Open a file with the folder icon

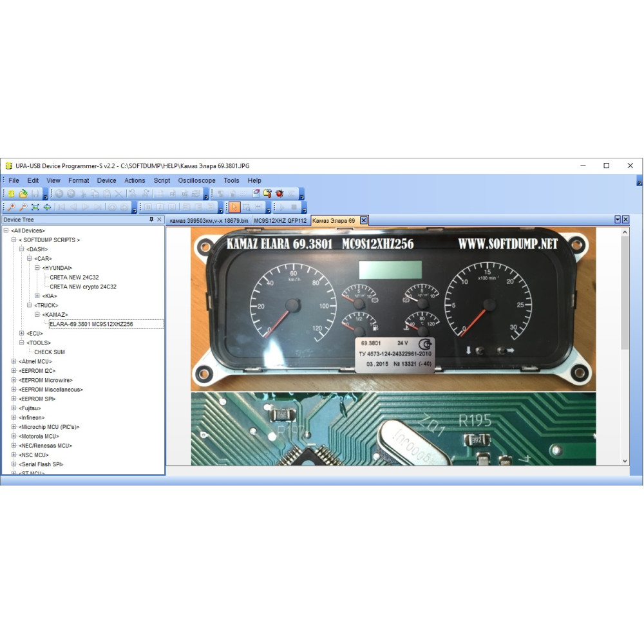tap(23, 193)
